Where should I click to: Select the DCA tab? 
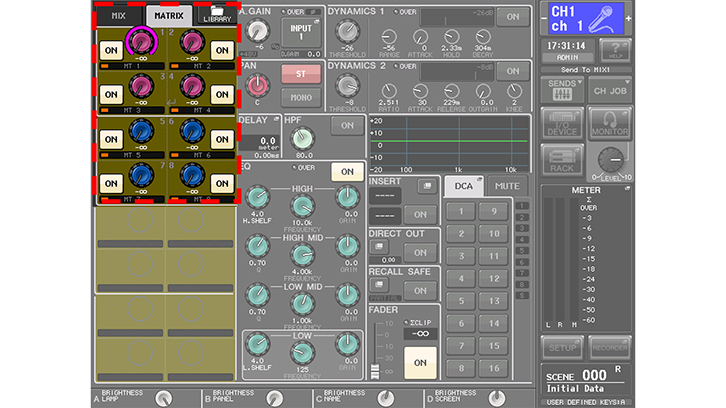click(463, 186)
